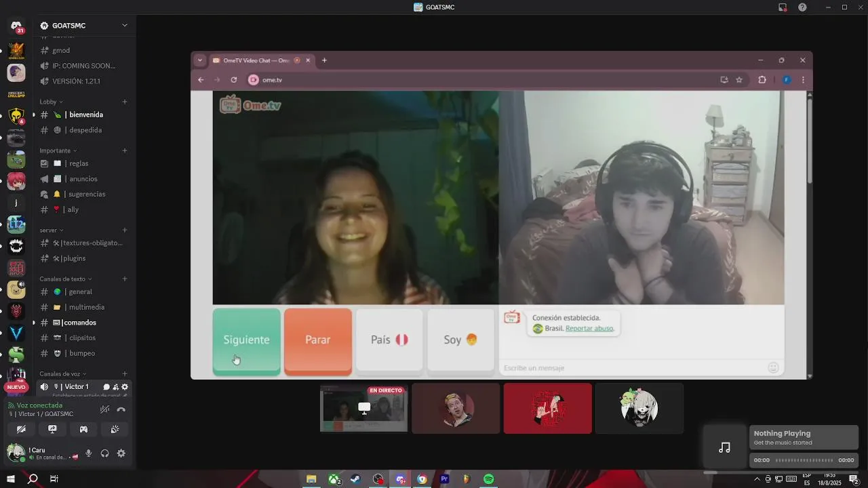Start an activity with gamepad icon

(83, 429)
